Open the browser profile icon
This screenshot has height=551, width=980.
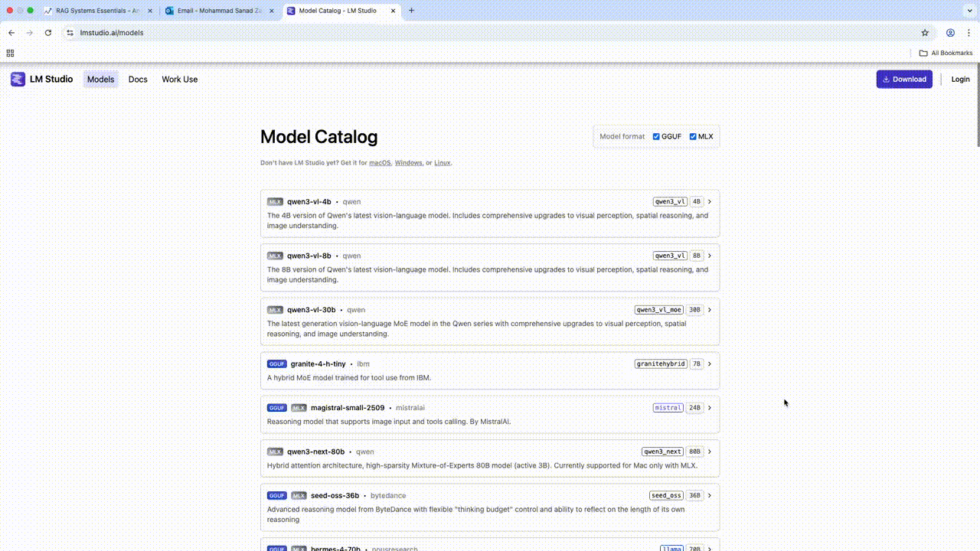click(950, 33)
